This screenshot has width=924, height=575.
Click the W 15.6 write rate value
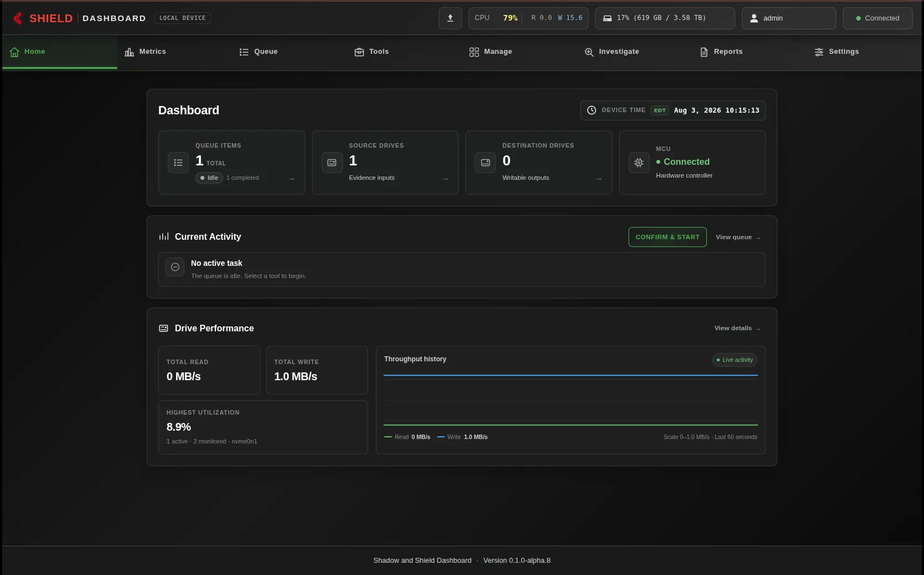coord(570,18)
